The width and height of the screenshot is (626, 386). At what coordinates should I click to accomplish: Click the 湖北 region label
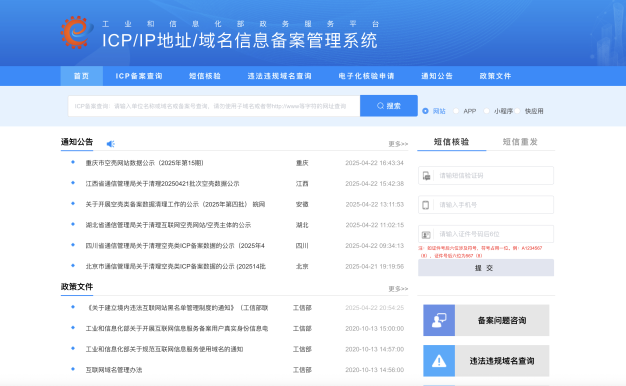(x=302, y=225)
